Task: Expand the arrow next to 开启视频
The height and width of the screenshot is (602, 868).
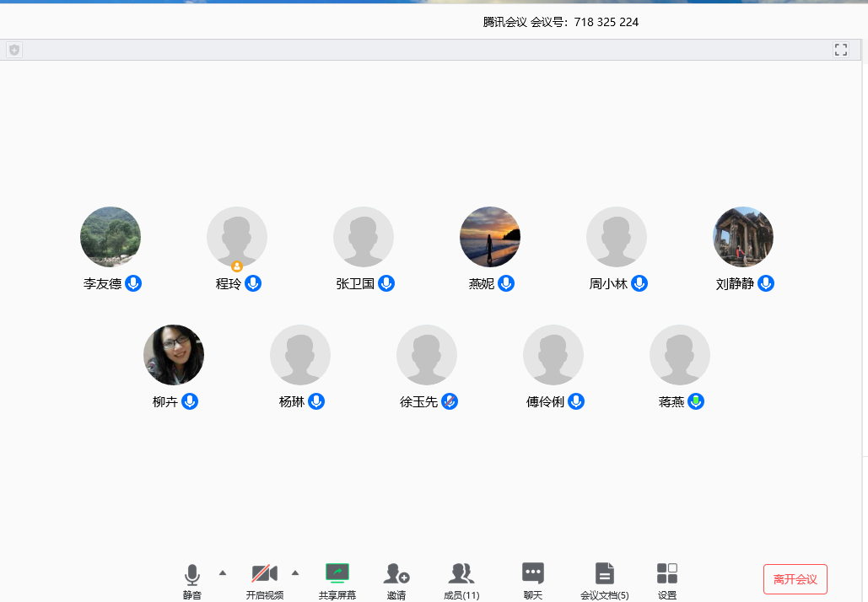Action: click(x=295, y=572)
